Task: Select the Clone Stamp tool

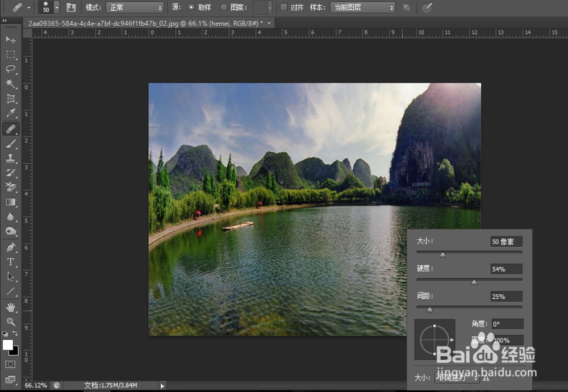Action: [10, 158]
